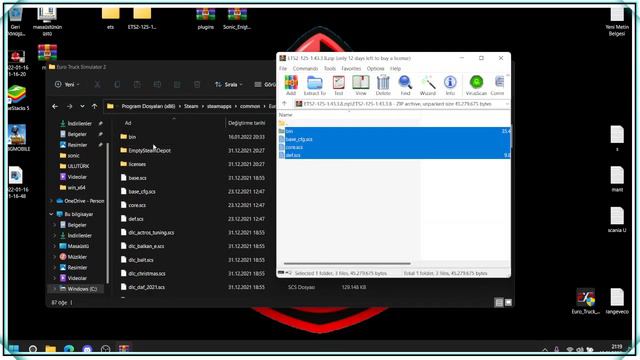Open Explorer recent locations dropdown arrow
Screen dimensions: 640x360
point(82,106)
